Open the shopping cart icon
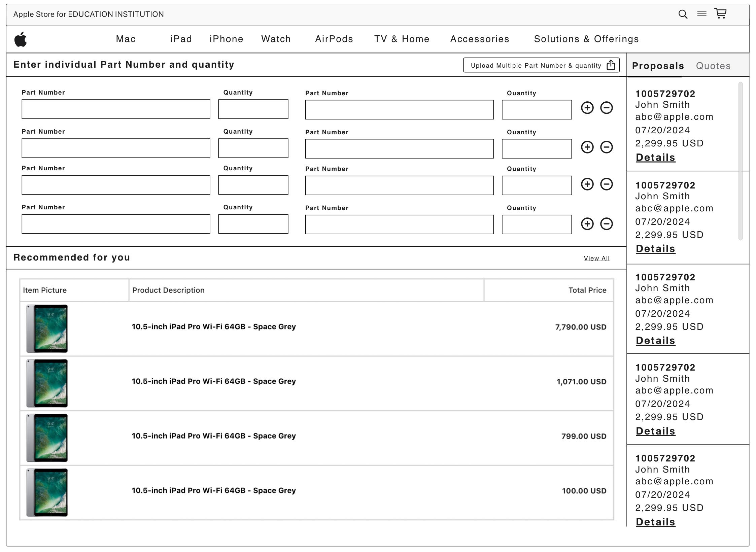 coord(720,13)
